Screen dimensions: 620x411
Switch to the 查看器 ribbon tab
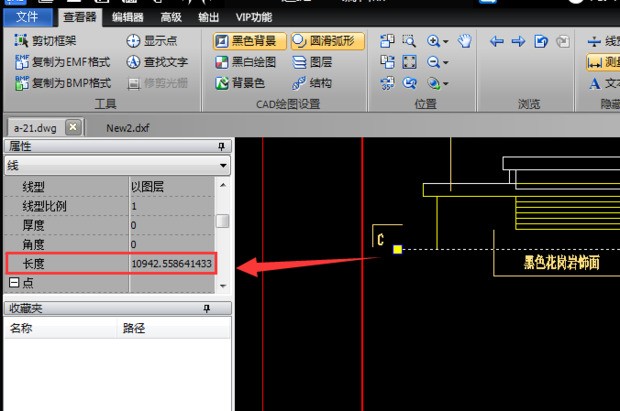click(x=79, y=17)
